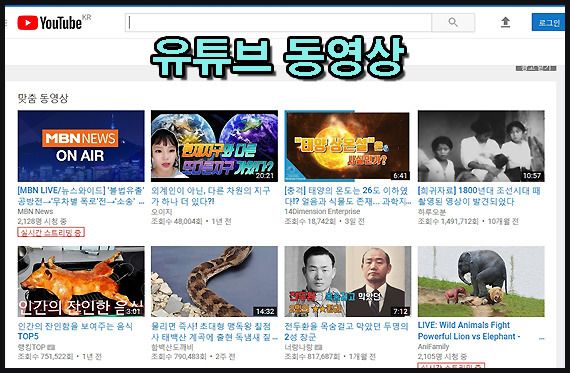The width and height of the screenshot is (570, 373).
Task: Open the roasted animal thumbnail, 3:01
Action: pyautogui.click(x=81, y=281)
